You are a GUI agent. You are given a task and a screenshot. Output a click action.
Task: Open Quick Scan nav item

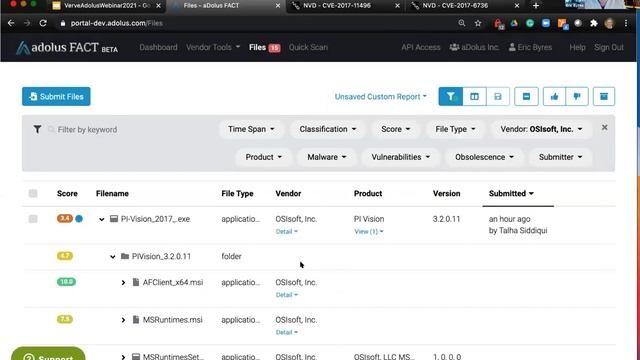308,47
